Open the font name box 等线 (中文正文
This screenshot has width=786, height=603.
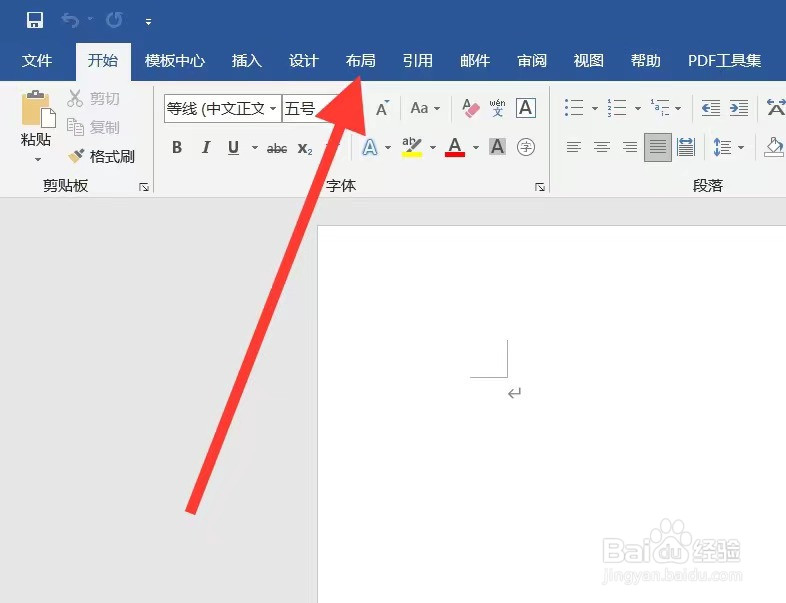pos(223,108)
